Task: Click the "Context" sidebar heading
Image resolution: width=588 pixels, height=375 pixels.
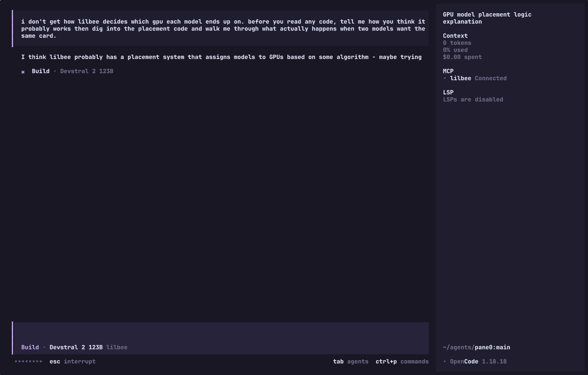Action: (455, 36)
